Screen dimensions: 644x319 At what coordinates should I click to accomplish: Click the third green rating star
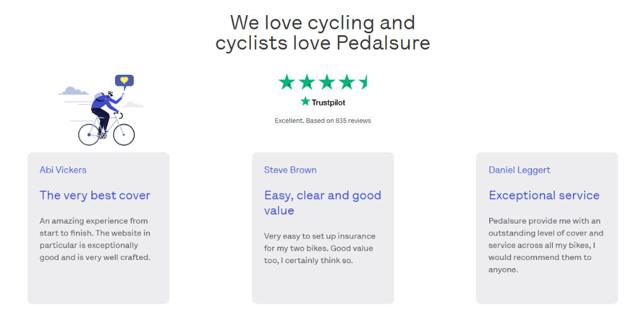(x=327, y=82)
